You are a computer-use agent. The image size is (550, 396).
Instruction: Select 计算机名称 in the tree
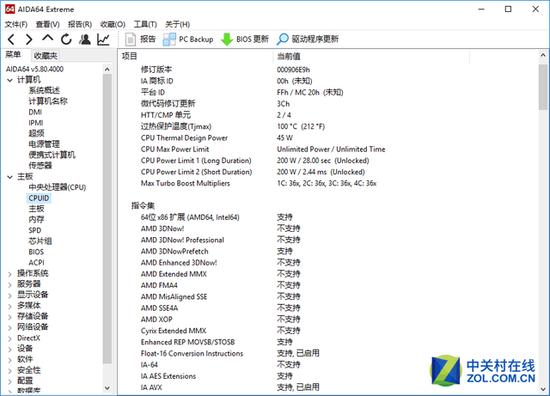tap(48, 101)
